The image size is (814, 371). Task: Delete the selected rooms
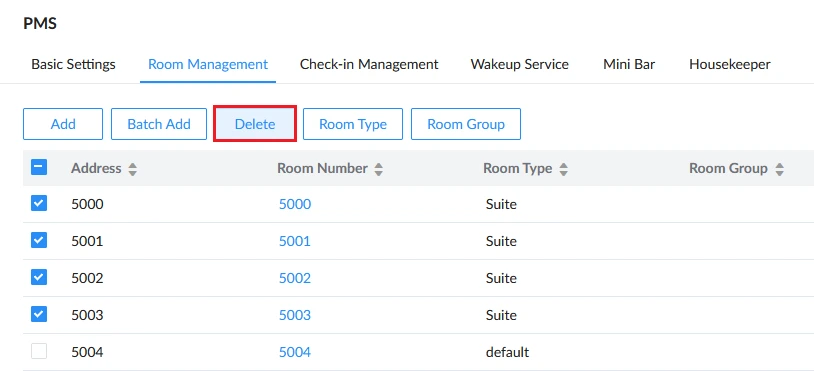255,124
